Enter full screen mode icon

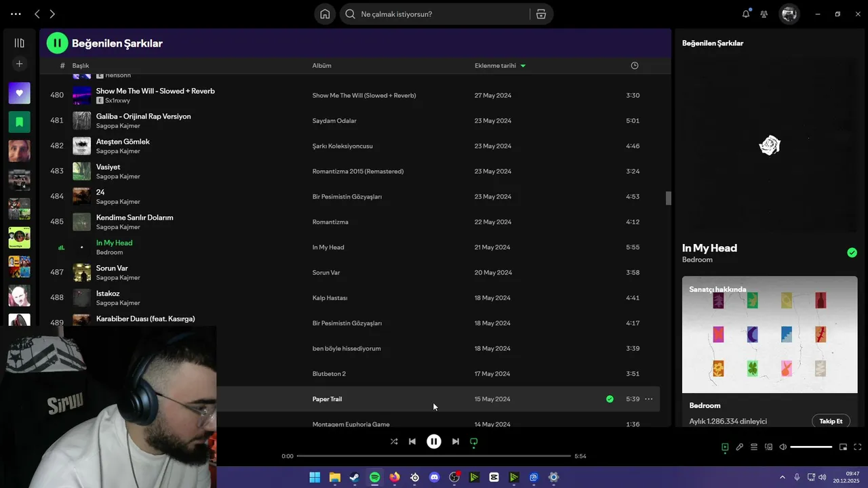coord(858,447)
